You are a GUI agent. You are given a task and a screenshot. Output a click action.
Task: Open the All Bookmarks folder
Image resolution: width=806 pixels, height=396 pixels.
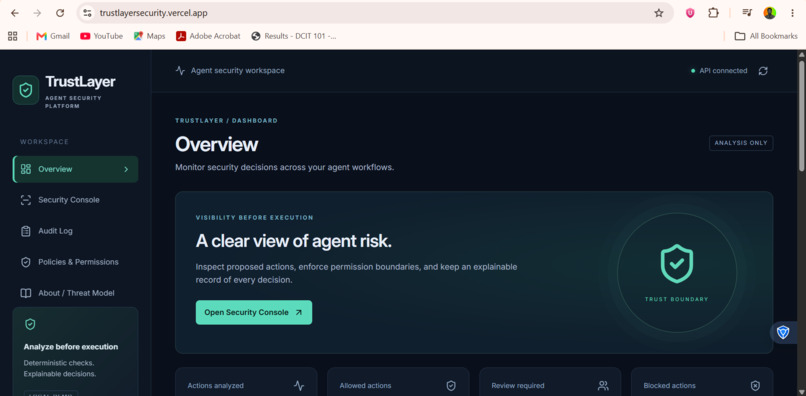coord(766,36)
